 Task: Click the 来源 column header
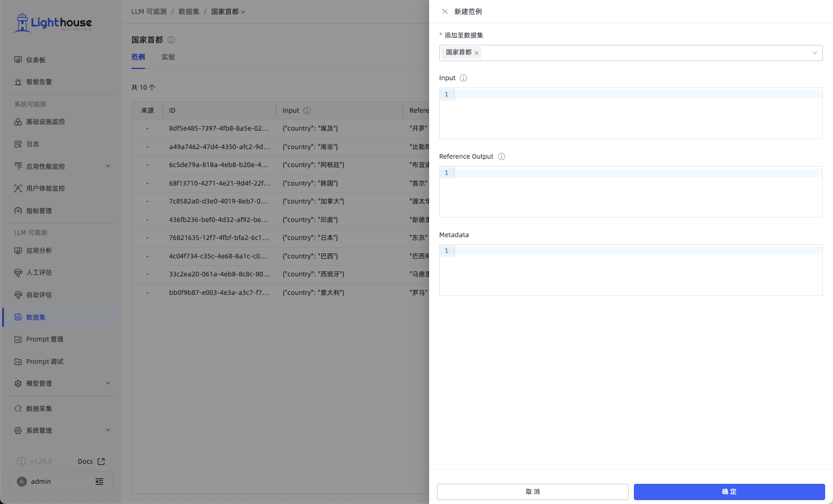148,110
